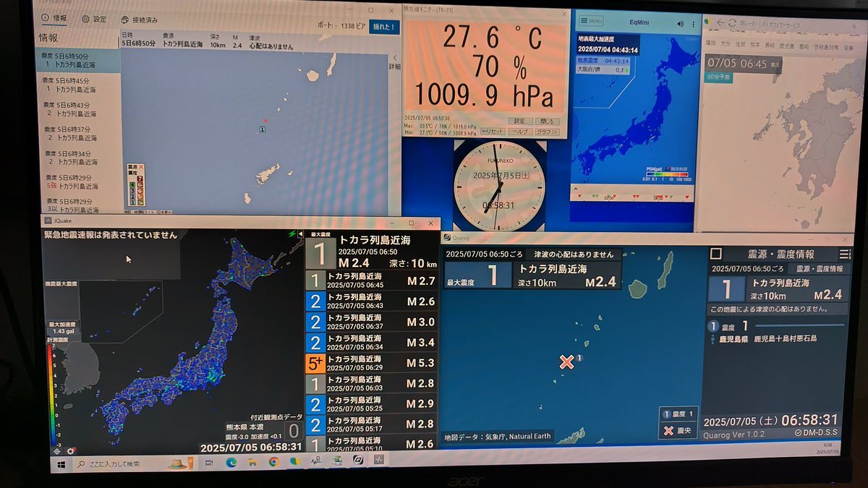Open the Quarog hamburger menu icon

[845, 254]
